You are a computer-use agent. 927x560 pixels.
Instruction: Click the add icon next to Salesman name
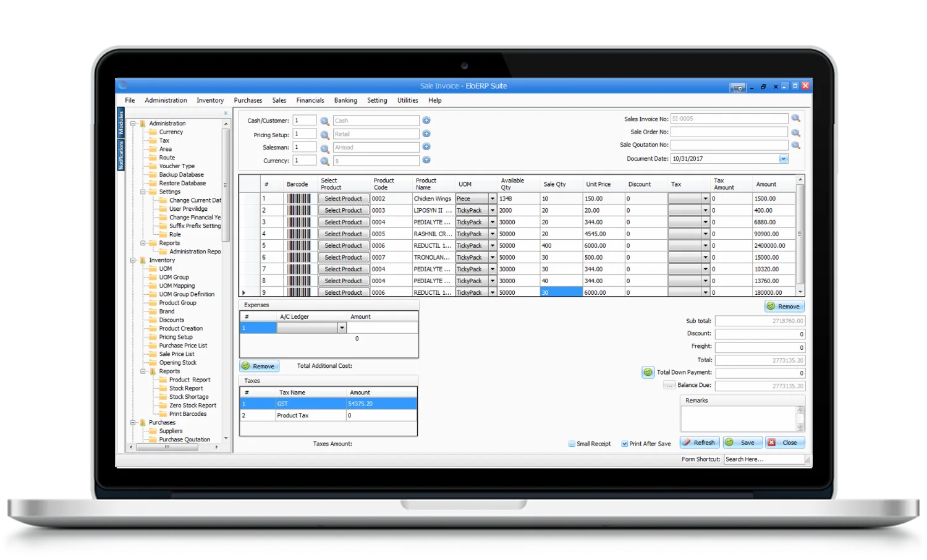426,147
